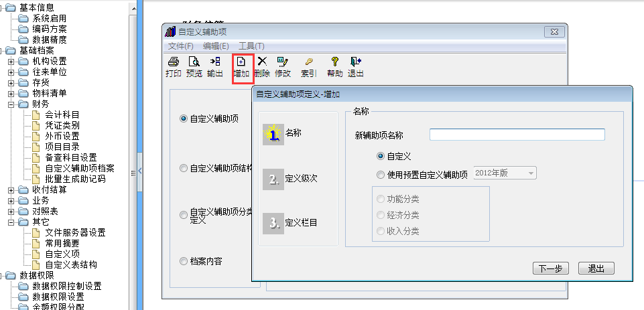Viewport: 644px width, 310px height.
Task: Select wizard step 3 定义栏目 icon
Action: click(273, 224)
